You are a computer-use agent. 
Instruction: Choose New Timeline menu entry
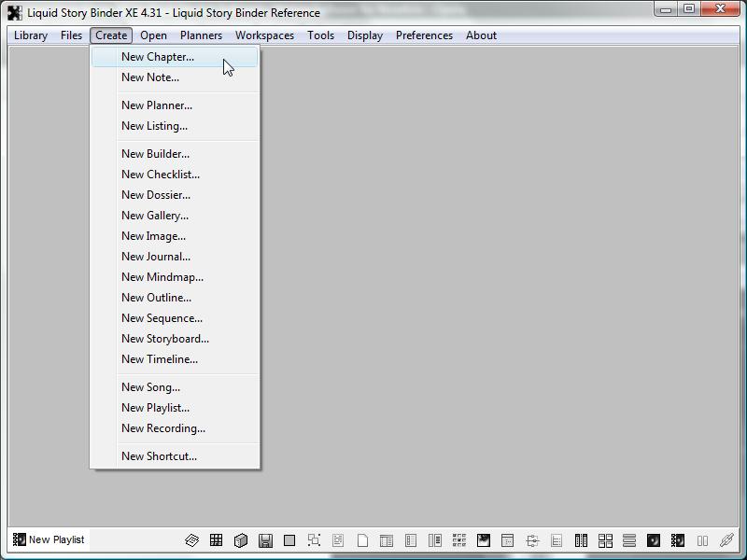[x=159, y=359]
